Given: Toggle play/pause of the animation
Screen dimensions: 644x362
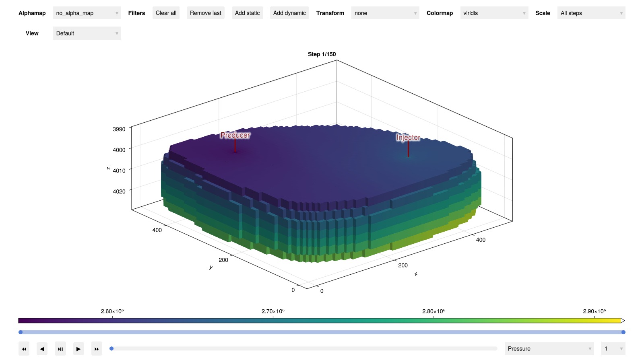Looking at the screenshot, I should [60, 349].
